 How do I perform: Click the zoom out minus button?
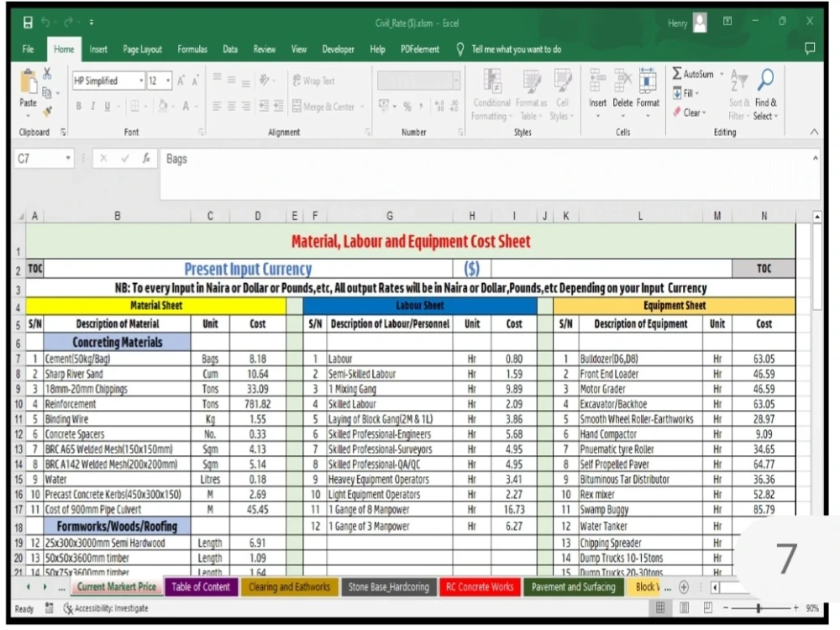[726, 607]
